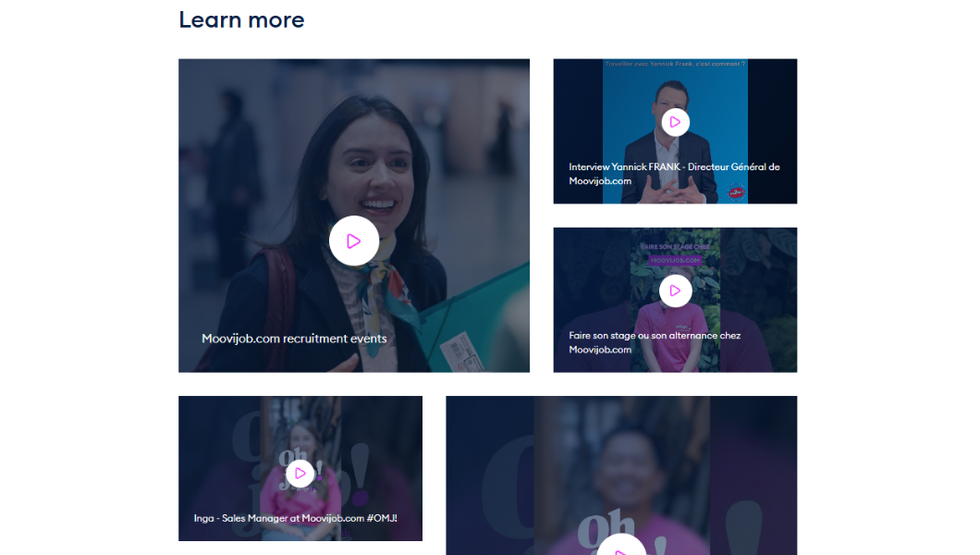Click the pink exclamation mark in Inga thumbnail
This screenshot has height=555, width=980.
[x=361, y=474]
